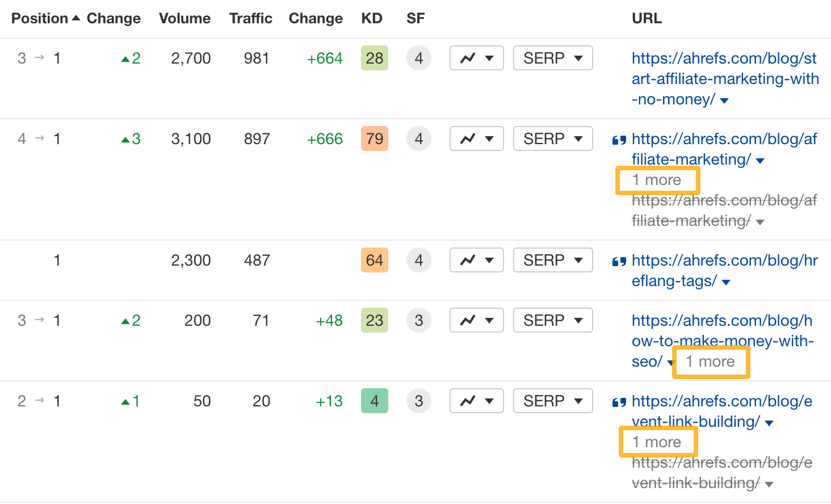Sort by the Position column header
This screenshot has height=504, width=831.
(40, 18)
